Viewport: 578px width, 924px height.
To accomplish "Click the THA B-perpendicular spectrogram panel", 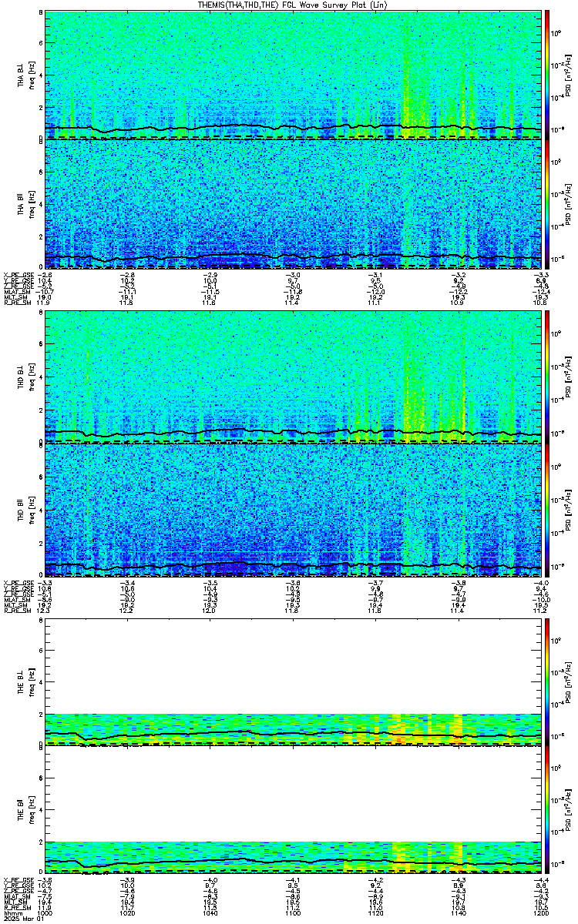I will coord(294,75).
